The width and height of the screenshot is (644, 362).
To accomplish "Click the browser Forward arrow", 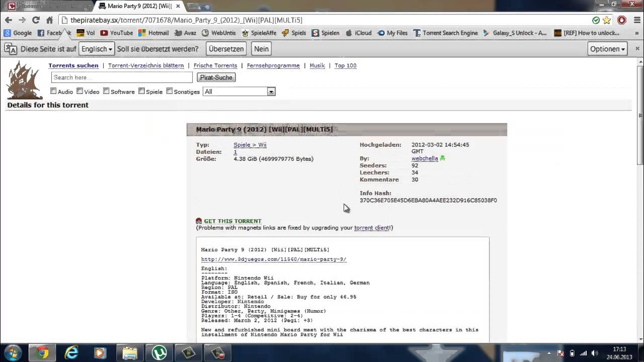I will [x=22, y=20].
